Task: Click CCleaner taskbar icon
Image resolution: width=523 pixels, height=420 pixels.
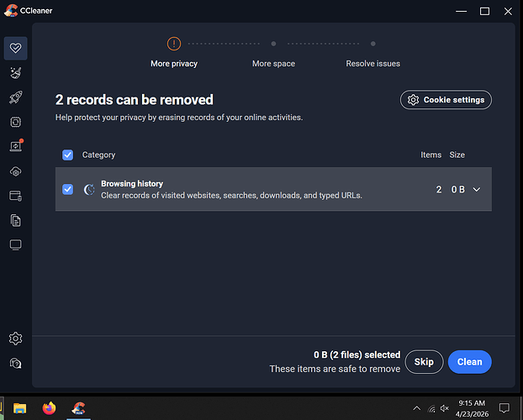Action: point(78,408)
